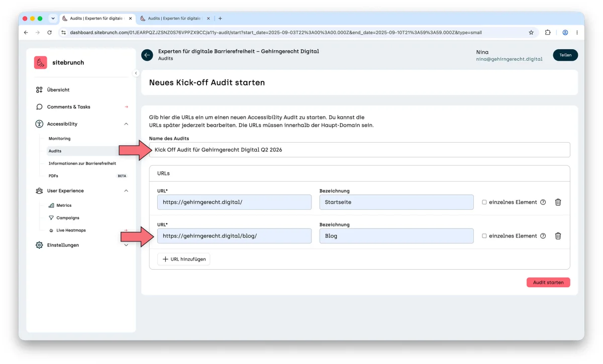Click the sitebrunch logo icon

41,62
